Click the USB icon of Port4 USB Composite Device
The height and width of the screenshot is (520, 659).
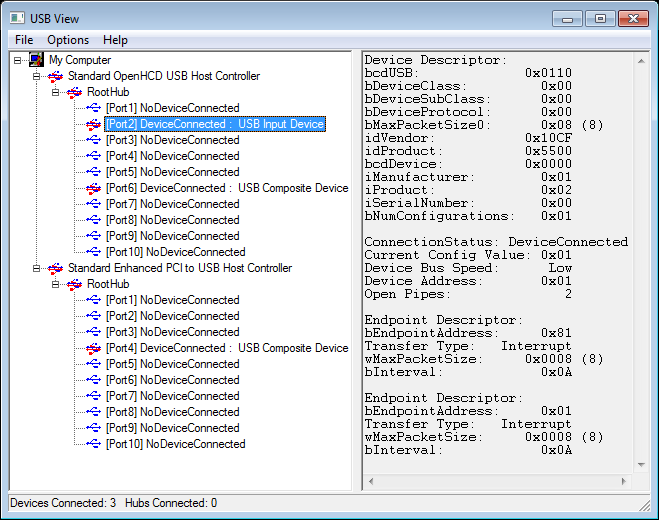pyautogui.click(x=93, y=348)
